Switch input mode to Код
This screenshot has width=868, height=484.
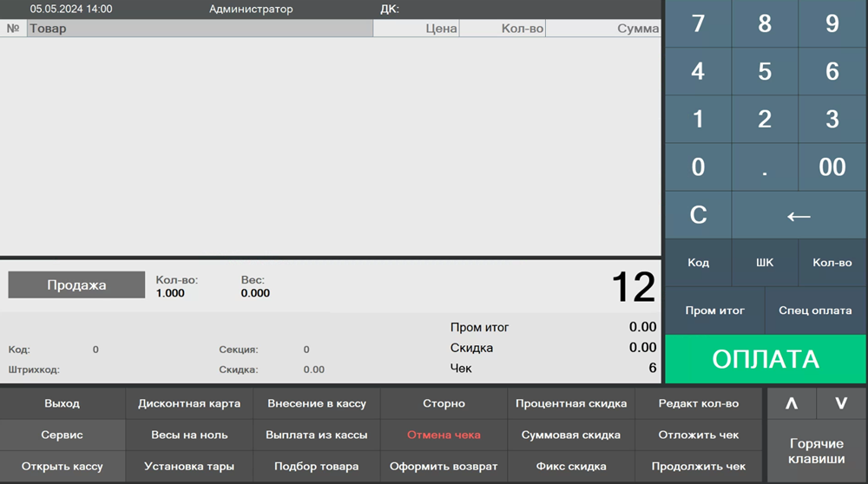[698, 263]
